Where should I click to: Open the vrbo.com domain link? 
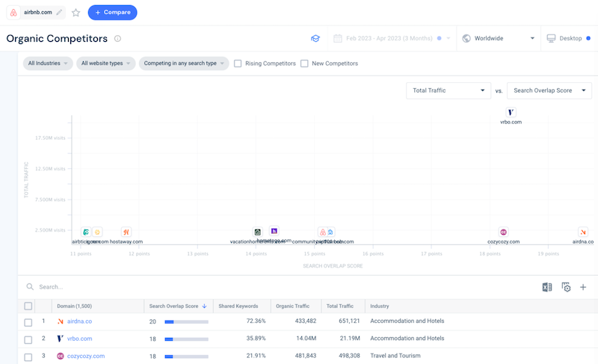[x=79, y=339]
